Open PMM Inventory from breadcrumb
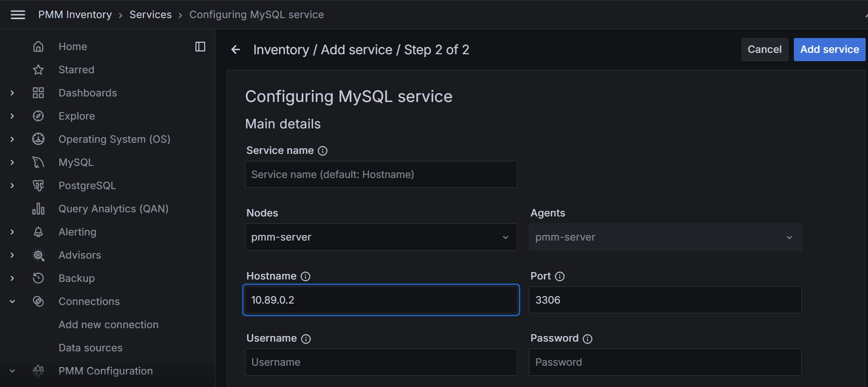868x387 pixels. click(75, 14)
